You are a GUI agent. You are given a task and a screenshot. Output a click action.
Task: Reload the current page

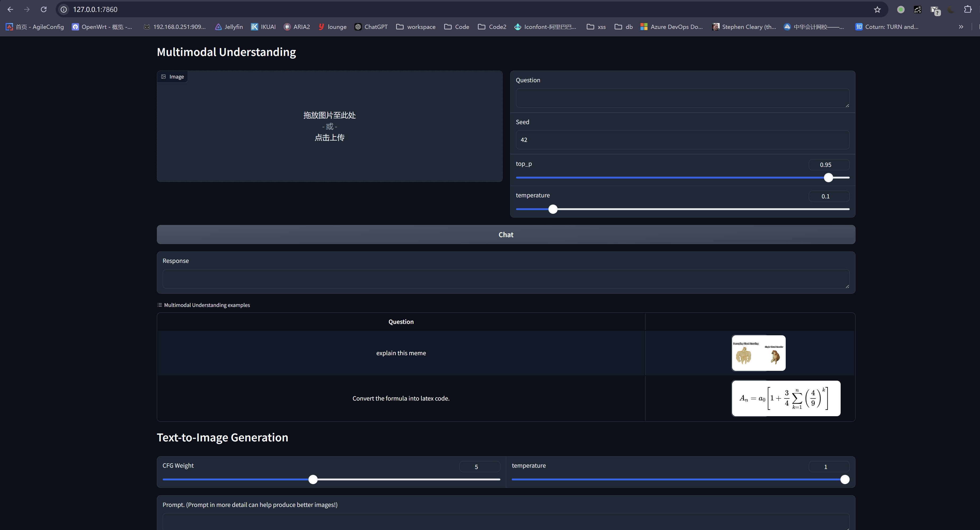coord(44,10)
